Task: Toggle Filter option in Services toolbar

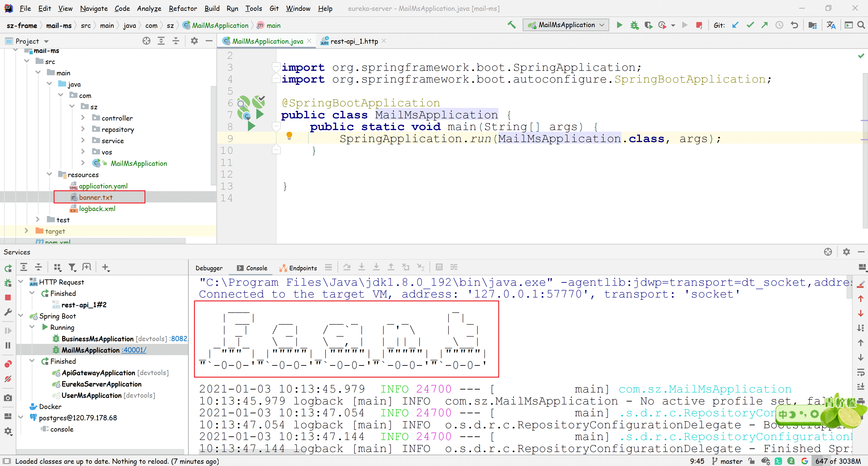Action: (x=72, y=267)
